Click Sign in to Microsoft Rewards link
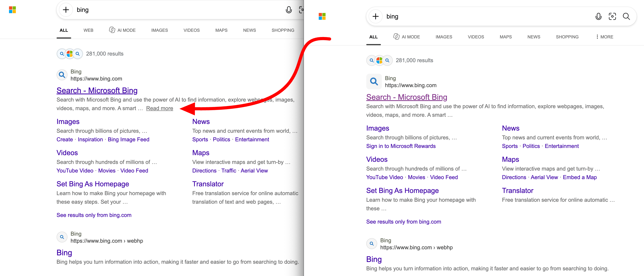 (401, 146)
